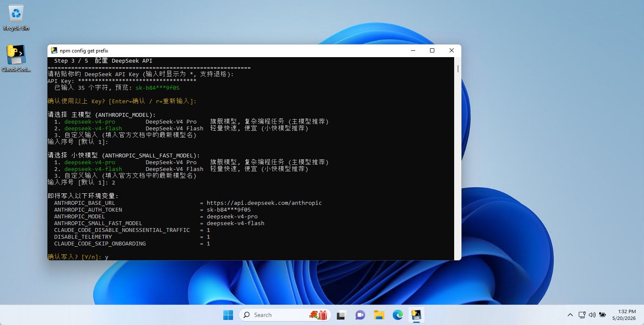
Task: Open the Windows Start menu
Action: pos(228,315)
